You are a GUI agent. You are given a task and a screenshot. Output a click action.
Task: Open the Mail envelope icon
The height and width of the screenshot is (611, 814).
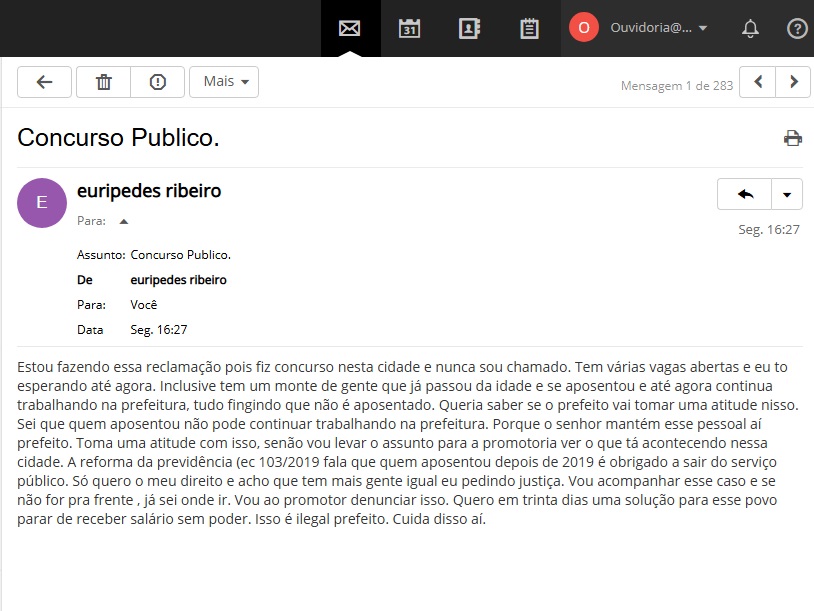click(349, 28)
